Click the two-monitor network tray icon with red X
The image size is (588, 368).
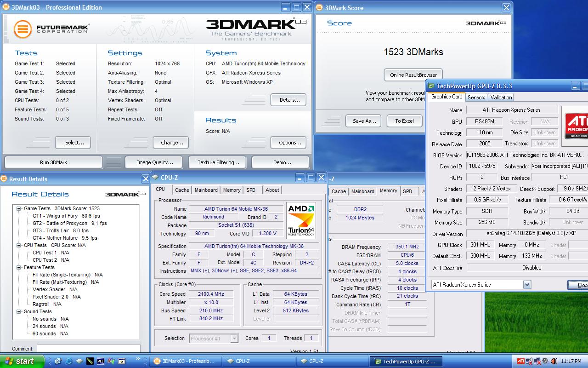pos(537,361)
